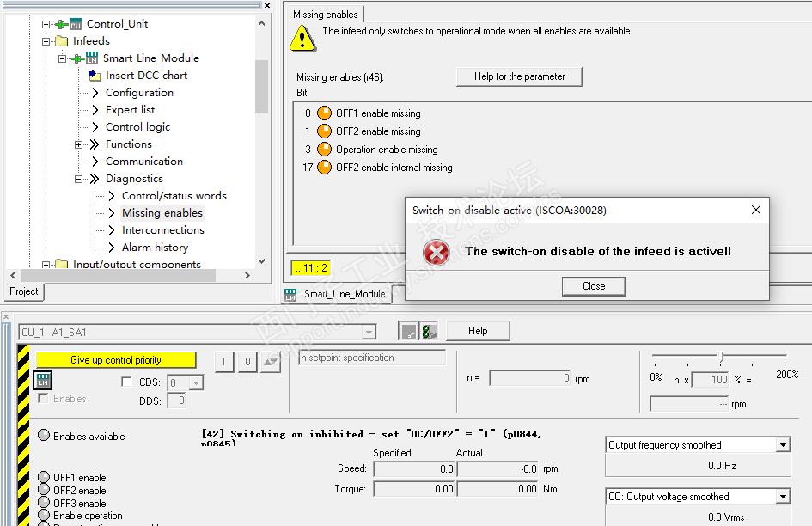Expand the Input/output components node

tap(46, 265)
